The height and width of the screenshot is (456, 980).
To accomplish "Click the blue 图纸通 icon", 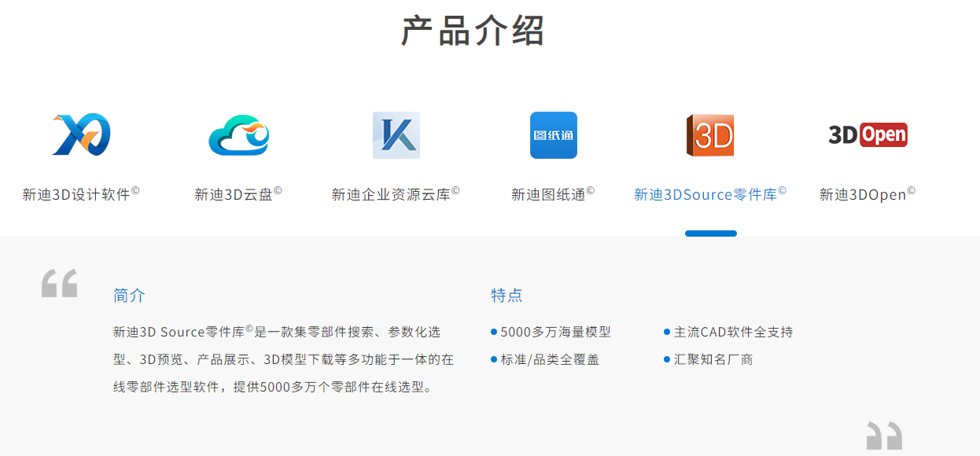I will click(553, 135).
